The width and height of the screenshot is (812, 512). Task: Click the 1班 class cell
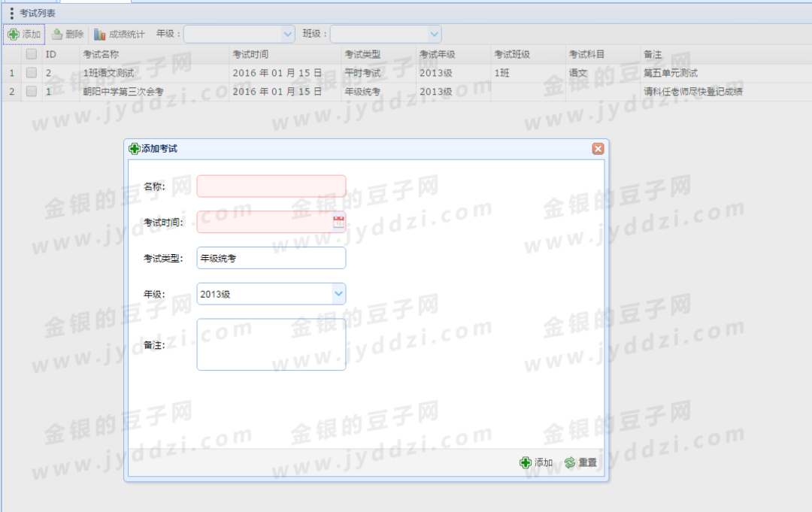[528, 73]
